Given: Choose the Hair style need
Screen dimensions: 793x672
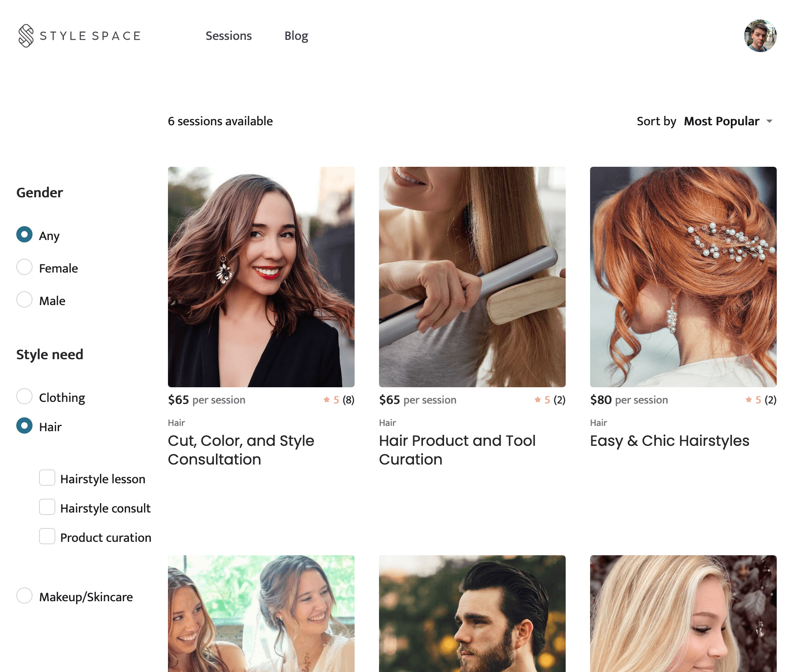Looking at the screenshot, I should point(24,426).
